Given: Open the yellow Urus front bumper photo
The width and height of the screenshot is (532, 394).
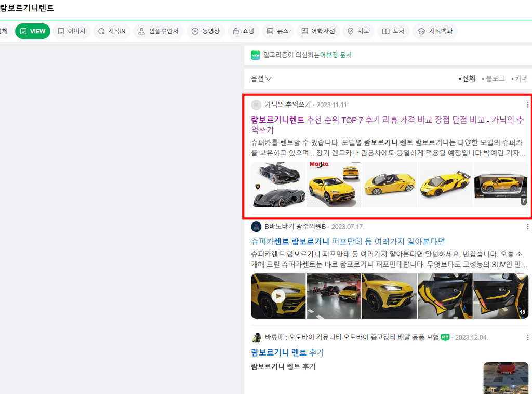Looking at the screenshot, I should point(390,296).
